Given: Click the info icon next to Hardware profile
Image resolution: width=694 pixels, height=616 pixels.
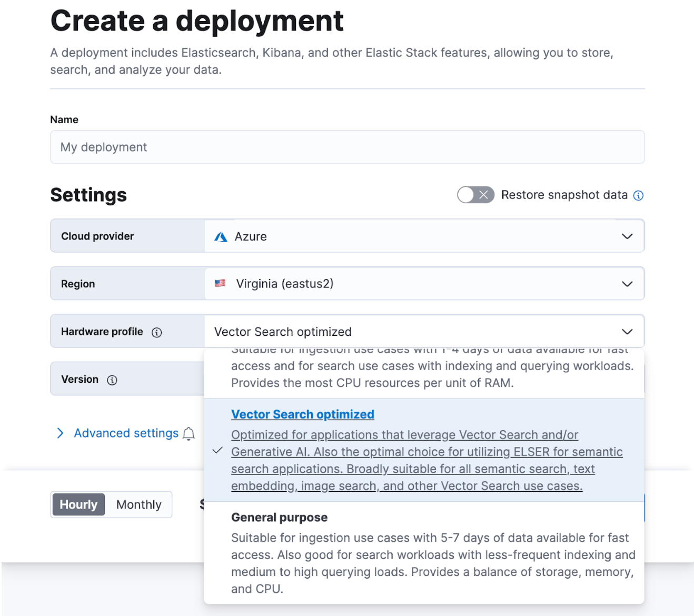Looking at the screenshot, I should tap(156, 332).
